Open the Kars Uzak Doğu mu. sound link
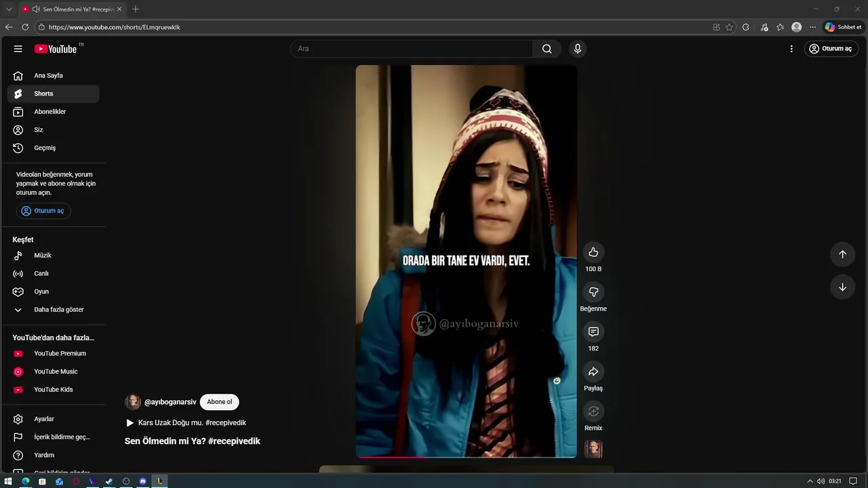 click(x=186, y=423)
